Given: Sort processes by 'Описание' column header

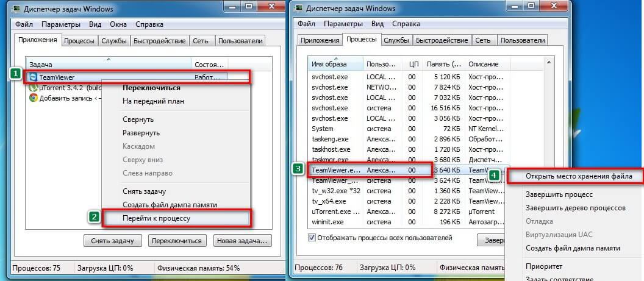Looking at the screenshot, I should [487, 64].
